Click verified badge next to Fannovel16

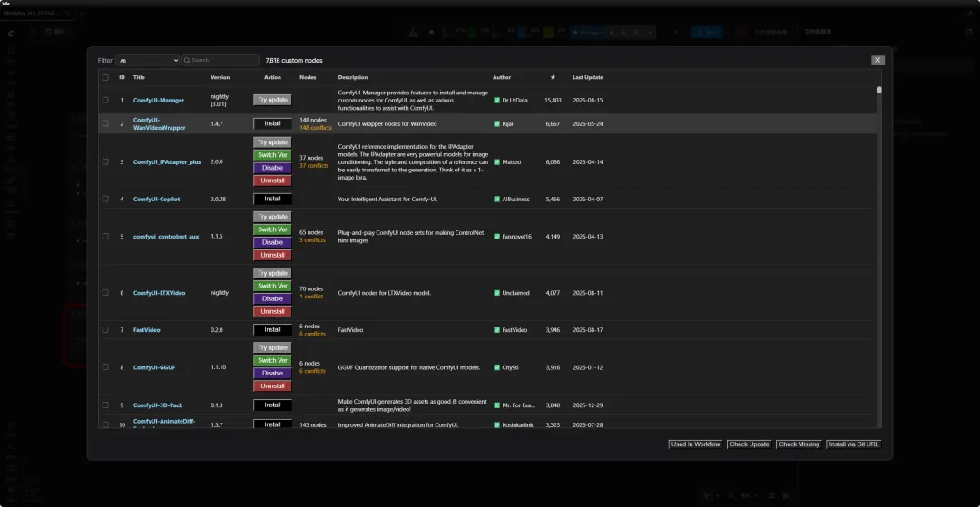click(x=497, y=237)
